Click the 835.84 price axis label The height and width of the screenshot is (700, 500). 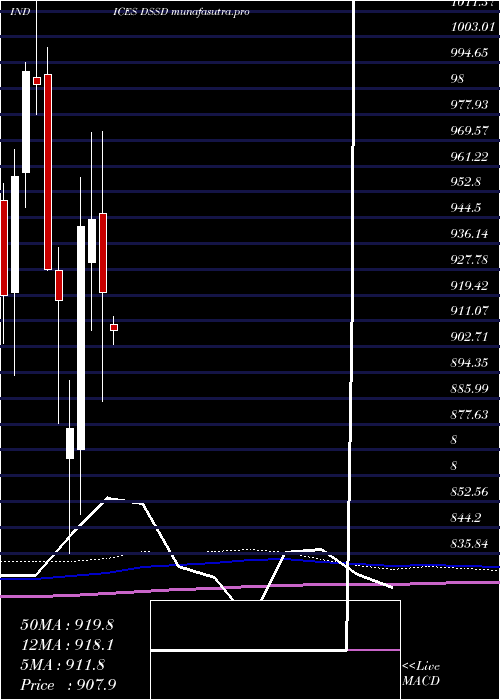tap(469, 544)
